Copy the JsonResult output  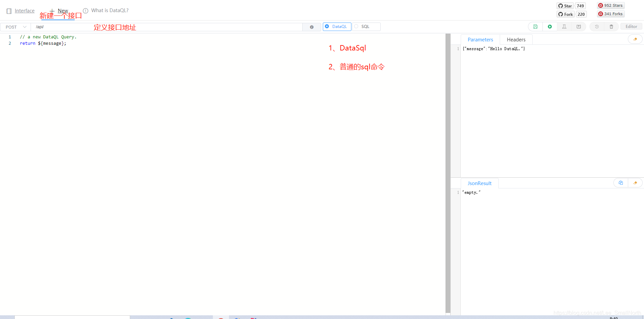tap(621, 183)
